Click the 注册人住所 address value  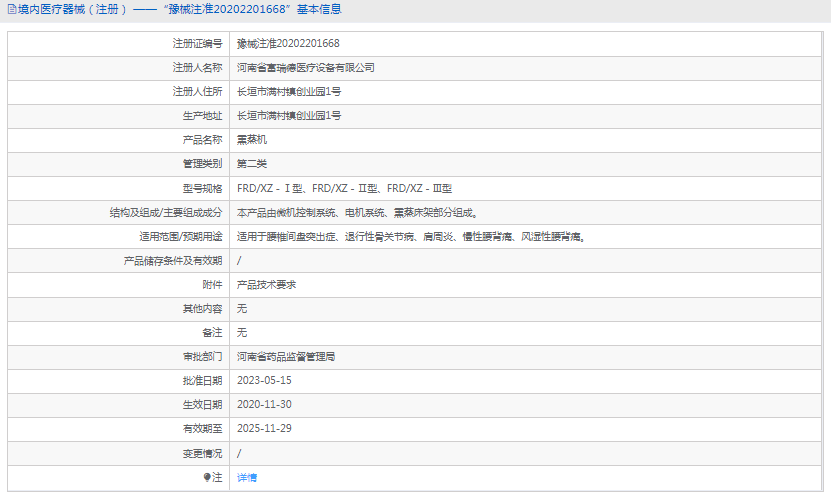(289, 92)
